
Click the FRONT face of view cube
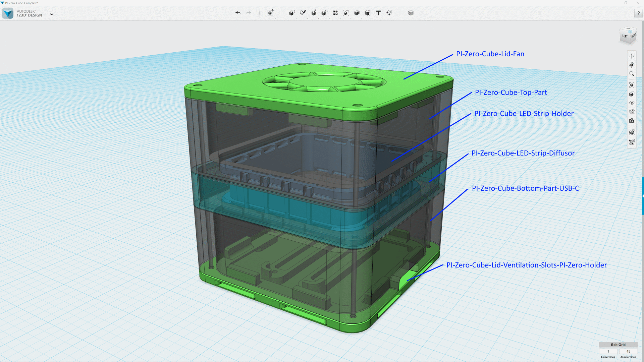[633, 36]
